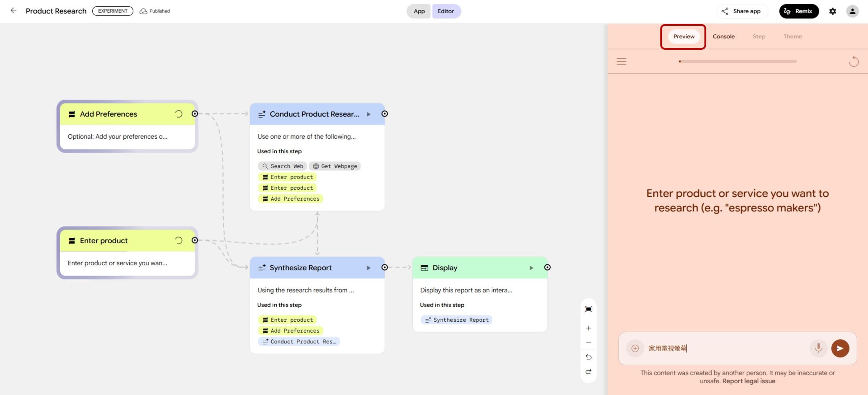
Task: Zoom out of the canvas with minus icon
Action: [588, 343]
